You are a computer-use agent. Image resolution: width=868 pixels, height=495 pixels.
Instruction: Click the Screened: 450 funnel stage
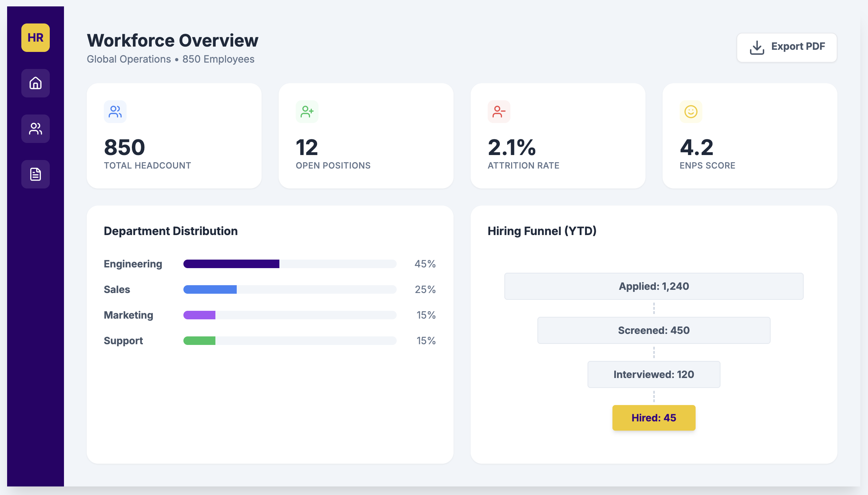pyautogui.click(x=654, y=330)
